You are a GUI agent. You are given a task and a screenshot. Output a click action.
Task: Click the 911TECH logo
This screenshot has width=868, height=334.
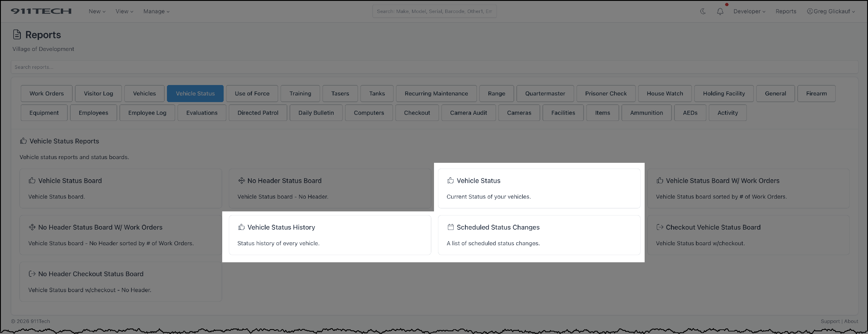tap(41, 11)
